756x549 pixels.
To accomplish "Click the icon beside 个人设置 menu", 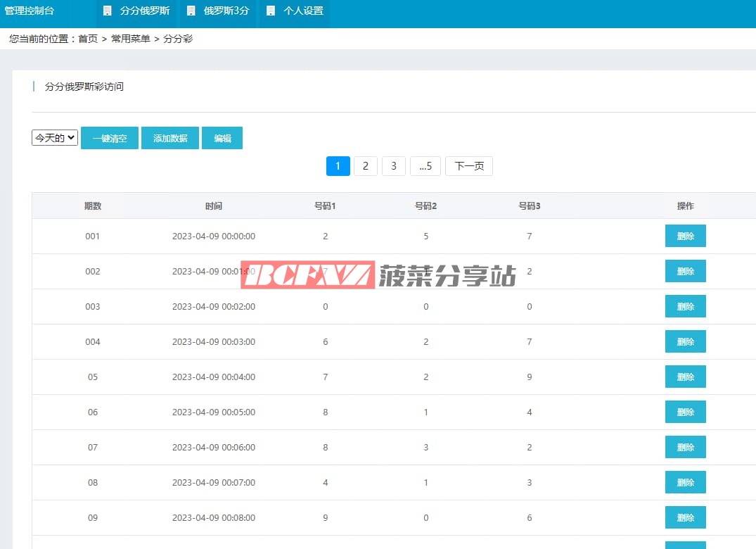I will pyautogui.click(x=271, y=11).
